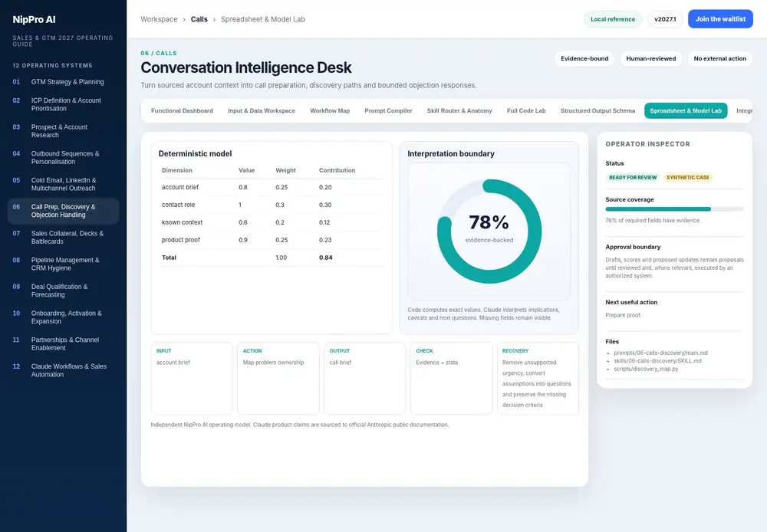767x532 pixels.
Task: Open prompts/06-calls-discovery/main.md file
Action: pyautogui.click(x=660, y=353)
